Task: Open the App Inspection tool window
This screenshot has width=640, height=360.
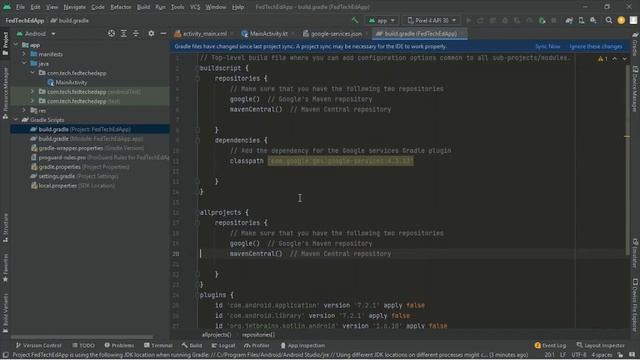Action: tap(302, 345)
